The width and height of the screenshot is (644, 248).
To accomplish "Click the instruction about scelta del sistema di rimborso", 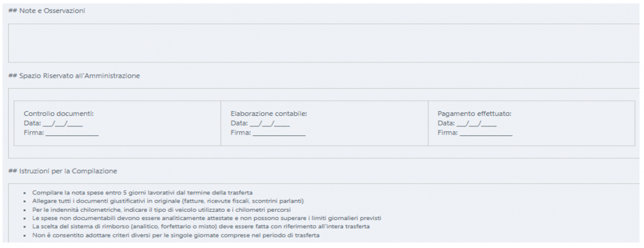I will (x=195, y=227).
